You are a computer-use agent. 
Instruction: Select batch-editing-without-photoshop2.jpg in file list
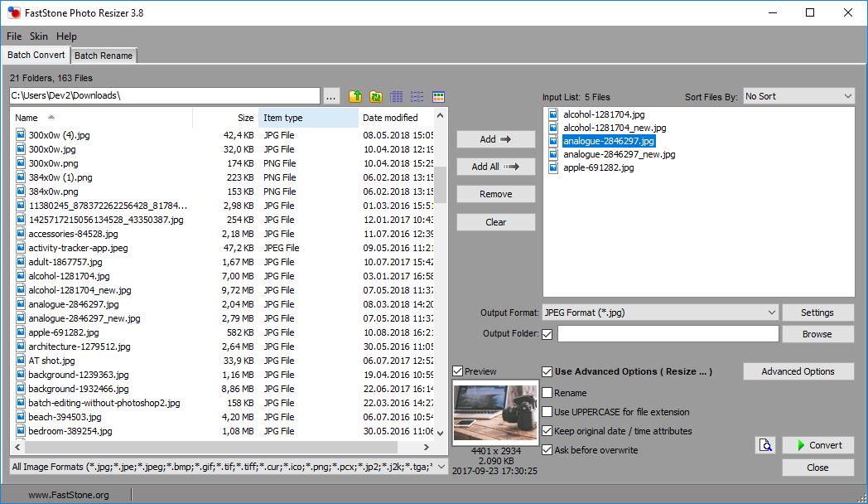pos(104,403)
